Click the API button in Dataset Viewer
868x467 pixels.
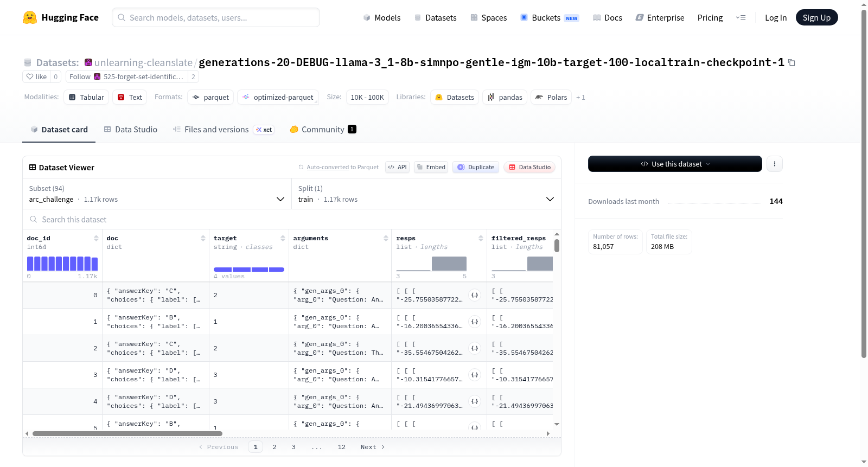[x=398, y=167]
